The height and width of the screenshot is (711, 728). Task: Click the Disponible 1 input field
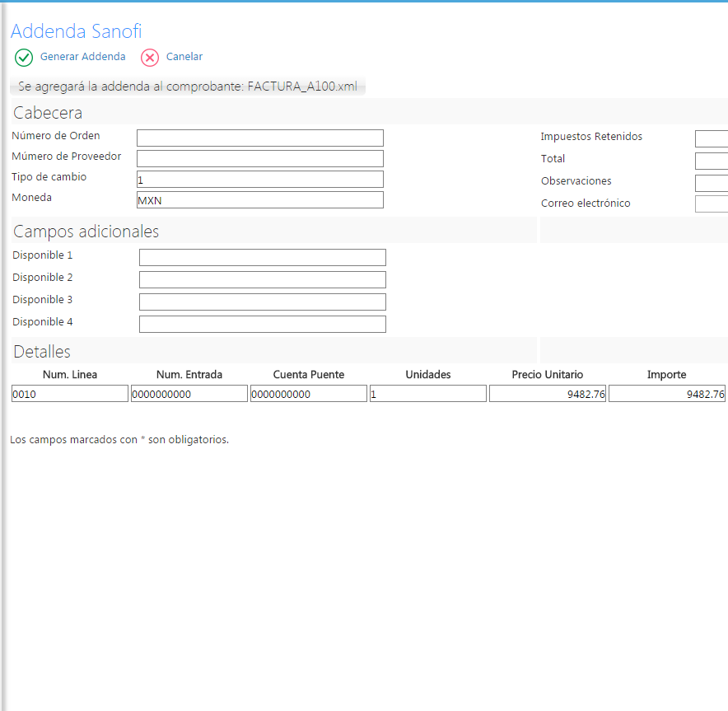point(263,257)
